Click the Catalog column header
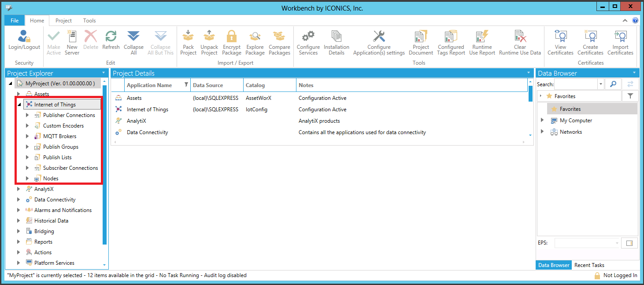The height and width of the screenshot is (285, 644). pyautogui.click(x=270, y=85)
